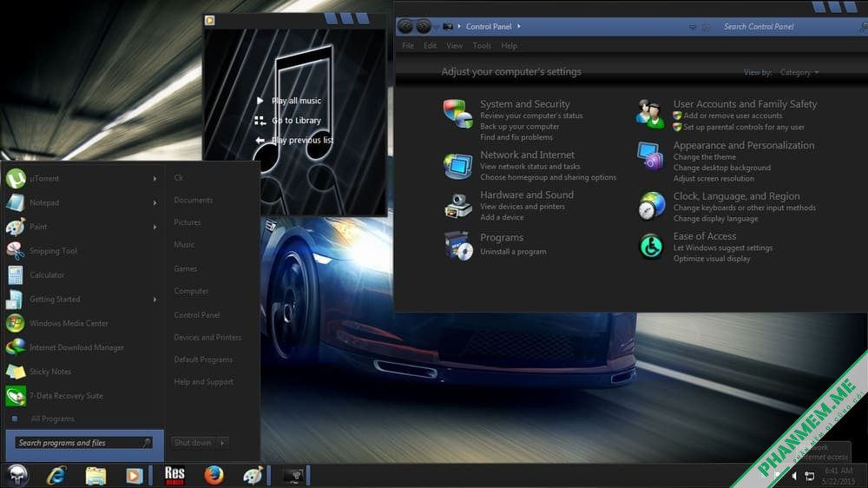This screenshot has width=868, height=488.
Task: Open the View by Category dropdown
Action: (799, 73)
